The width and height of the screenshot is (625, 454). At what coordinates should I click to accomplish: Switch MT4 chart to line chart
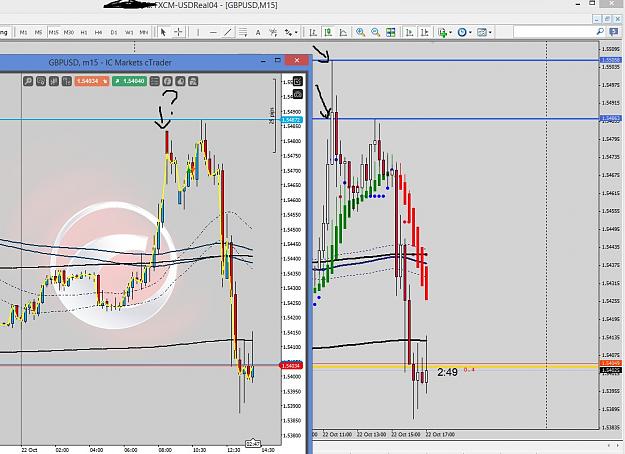point(343,32)
